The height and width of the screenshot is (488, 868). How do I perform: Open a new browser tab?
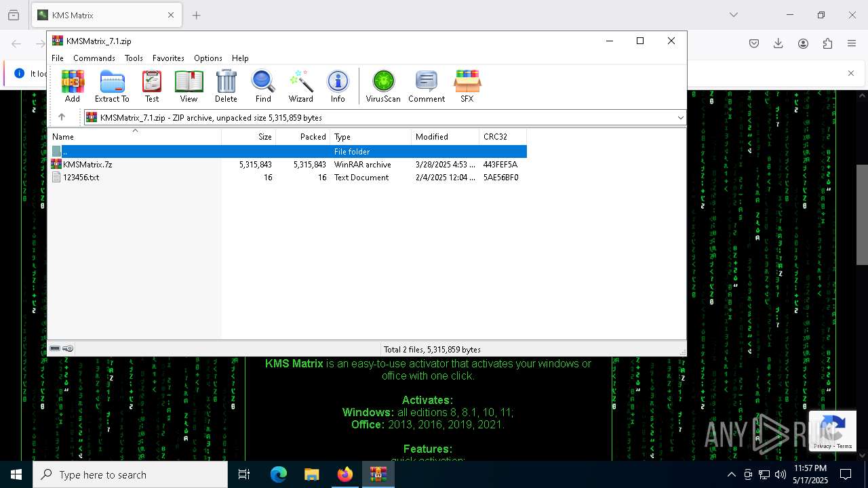click(x=196, y=15)
